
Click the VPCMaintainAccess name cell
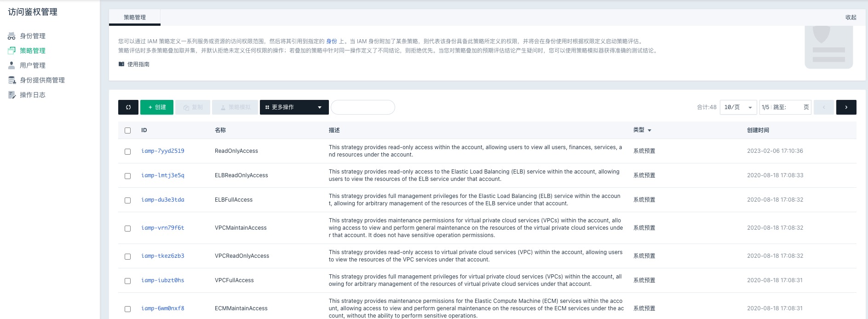pos(241,228)
